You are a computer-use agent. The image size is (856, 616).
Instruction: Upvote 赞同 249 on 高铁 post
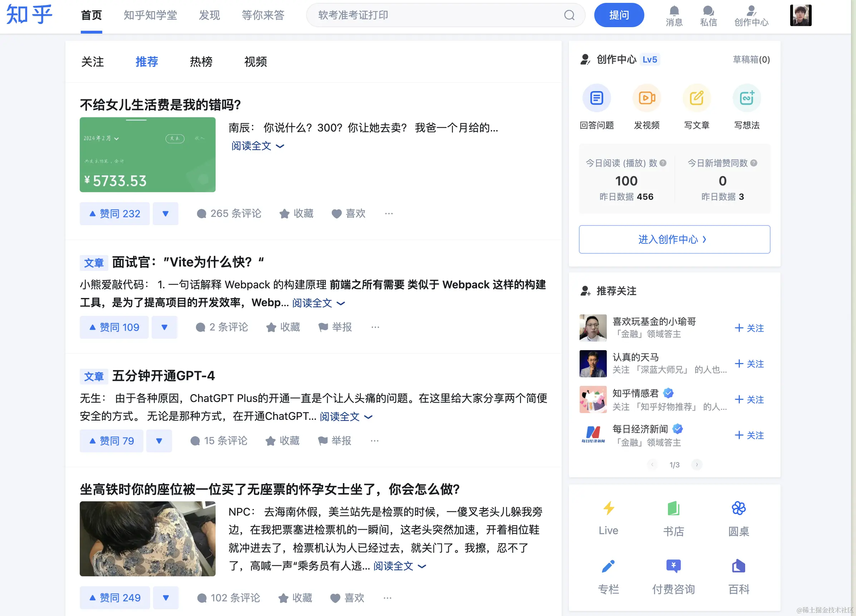tap(115, 598)
